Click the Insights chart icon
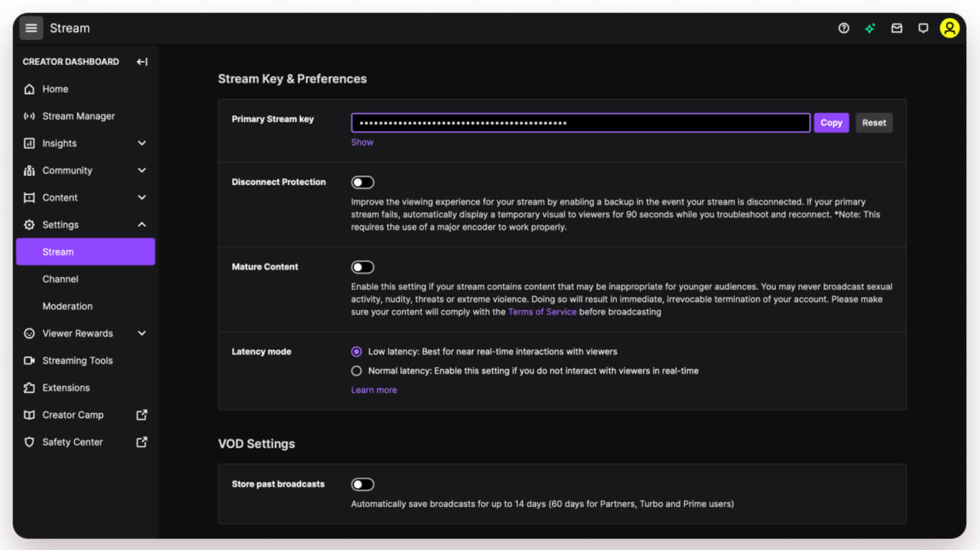This screenshot has width=980, height=550. coord(29,144)
